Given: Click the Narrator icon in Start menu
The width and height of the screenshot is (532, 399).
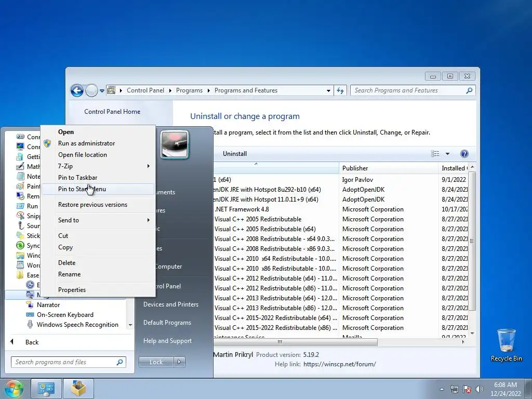Looking at the screenshot, I should coord(30,304).
